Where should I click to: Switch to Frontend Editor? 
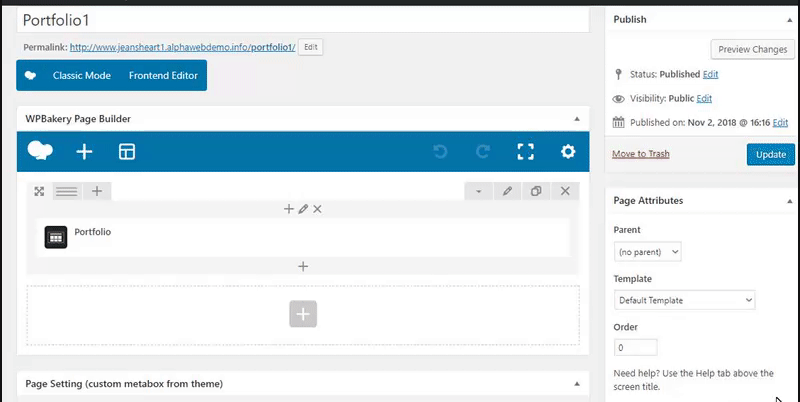click(x=163, y=76)
